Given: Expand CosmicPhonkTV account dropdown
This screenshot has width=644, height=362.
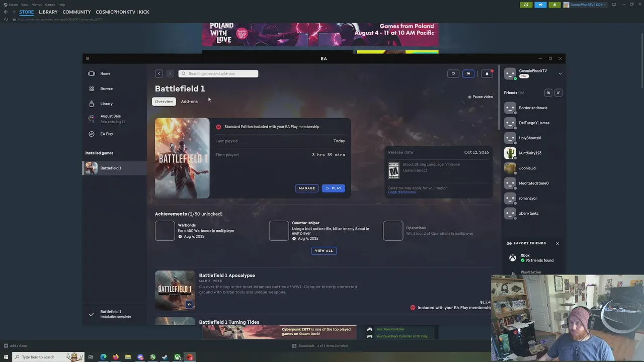Looking at the screenshot, I should click(x=560, y=73).
